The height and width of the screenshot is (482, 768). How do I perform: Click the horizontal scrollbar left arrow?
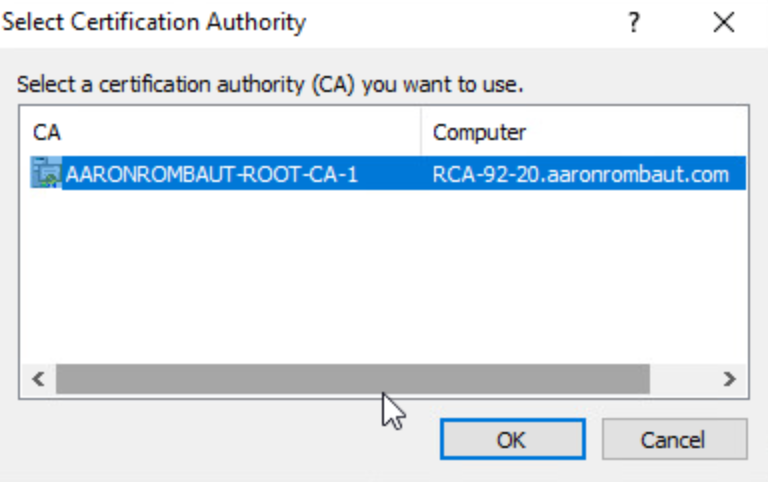pyautogui.click(x=38, y=379)
